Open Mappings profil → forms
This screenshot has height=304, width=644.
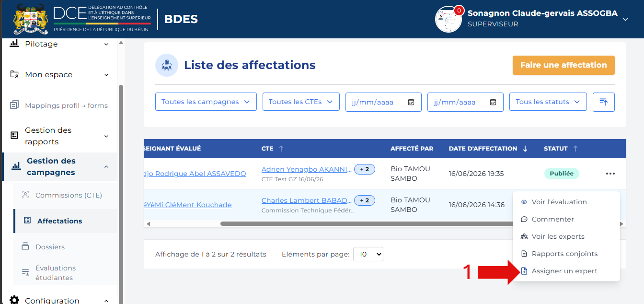coord(66,105)
